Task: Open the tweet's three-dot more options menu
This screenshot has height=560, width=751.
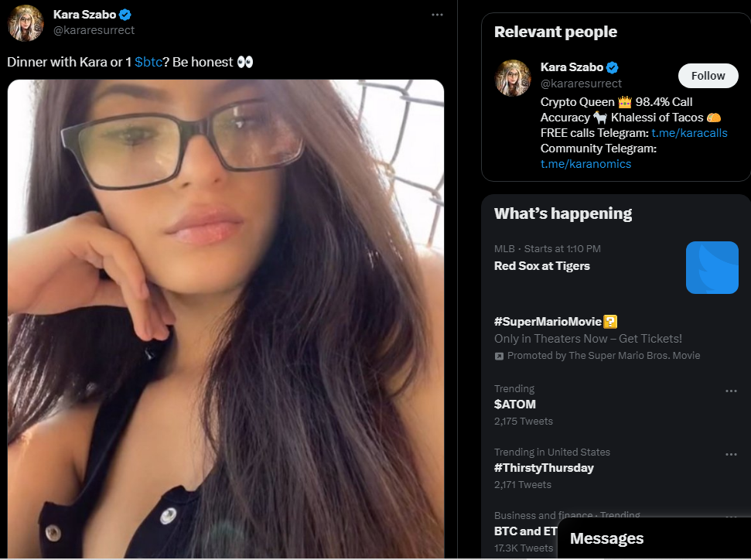Action: click(x=437, y=15)
